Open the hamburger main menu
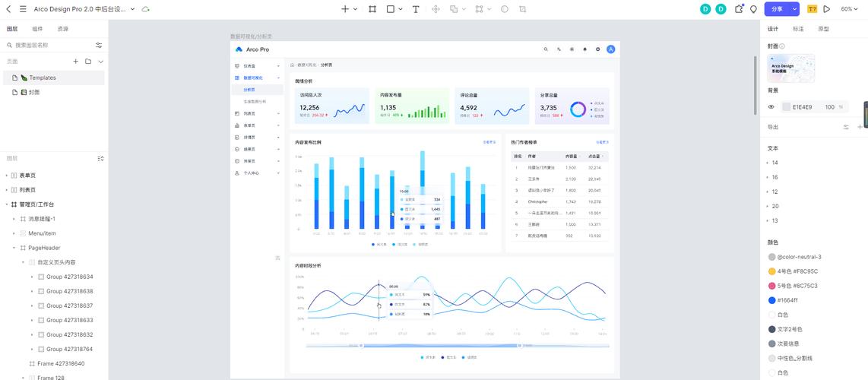 (23, 9)
